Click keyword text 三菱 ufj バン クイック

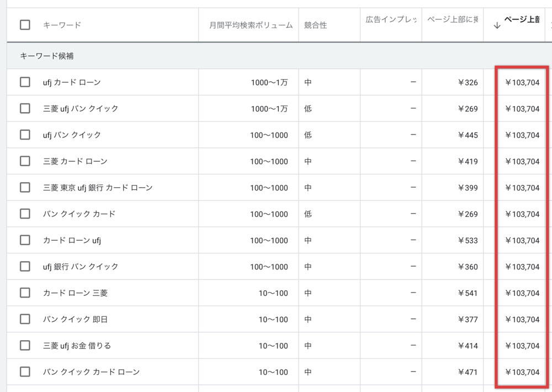click(x=81, y=108)
